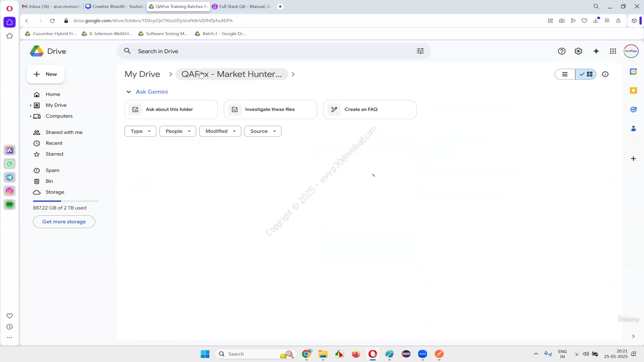The image size is (644, 362).
Task: Click Ask about this folder
Action: click(x=171, y=110)
